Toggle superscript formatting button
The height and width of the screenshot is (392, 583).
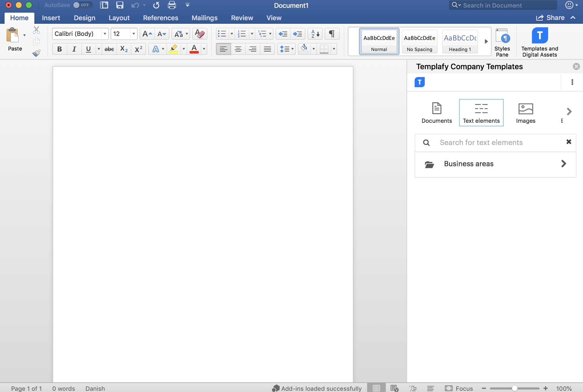coord(138,48)
